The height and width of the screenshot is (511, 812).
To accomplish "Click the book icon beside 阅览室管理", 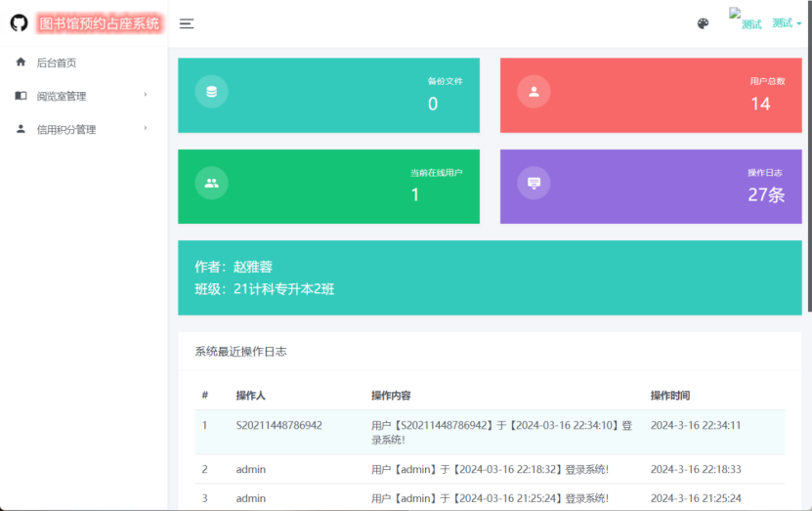I will tap(21, 95).
